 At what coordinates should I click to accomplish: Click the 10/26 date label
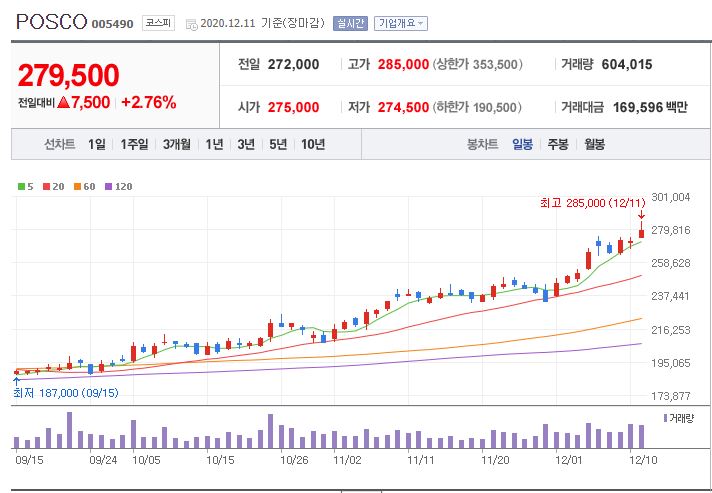(x=294, y=460)
